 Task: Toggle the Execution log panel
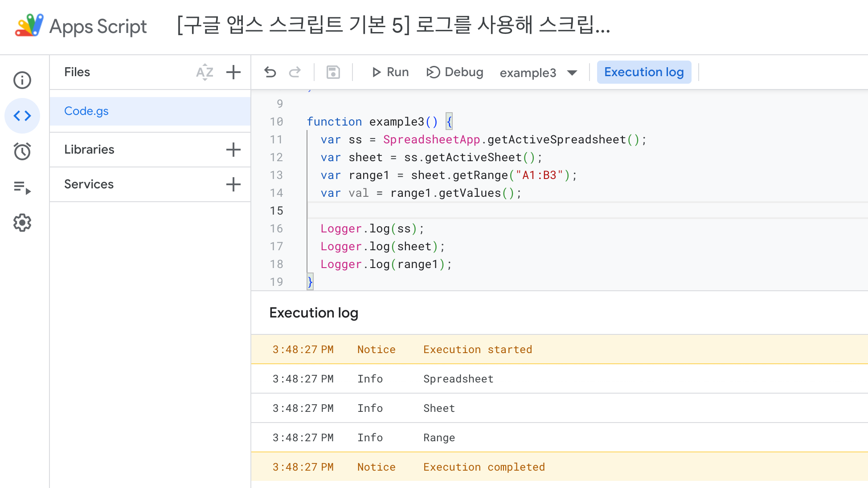[643, 72]
